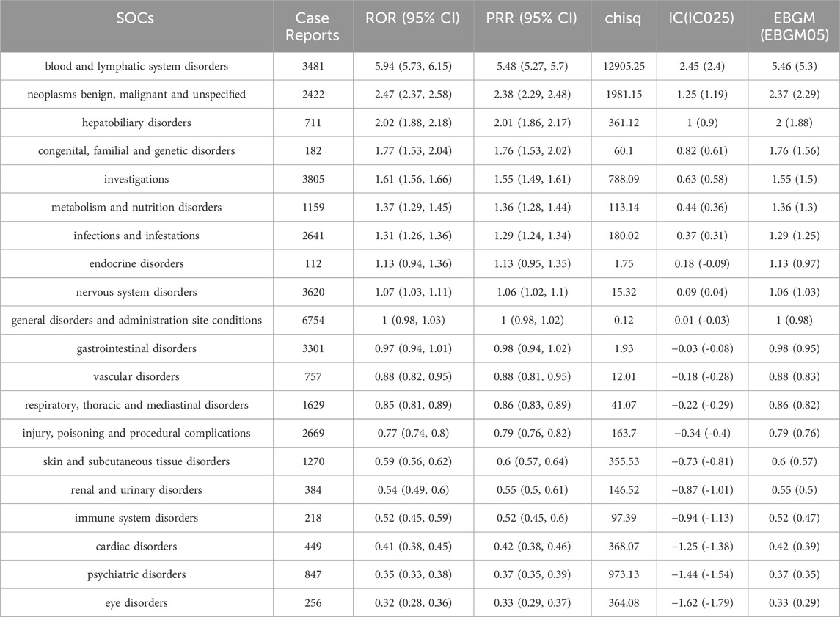Screen dimensions: 840x617
Task: Click case count 2422
Action: [313, 95]
